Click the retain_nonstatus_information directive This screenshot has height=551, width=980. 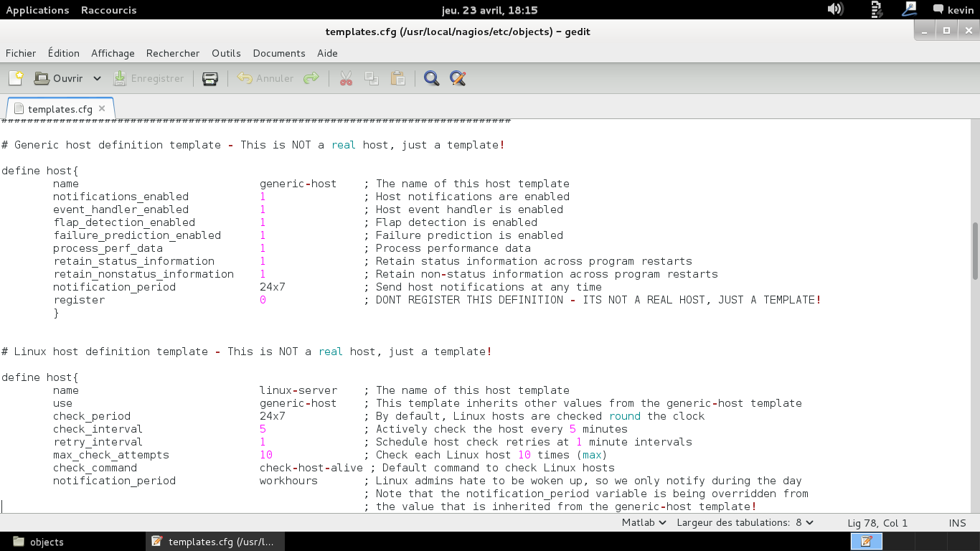(x=143, y=274)
